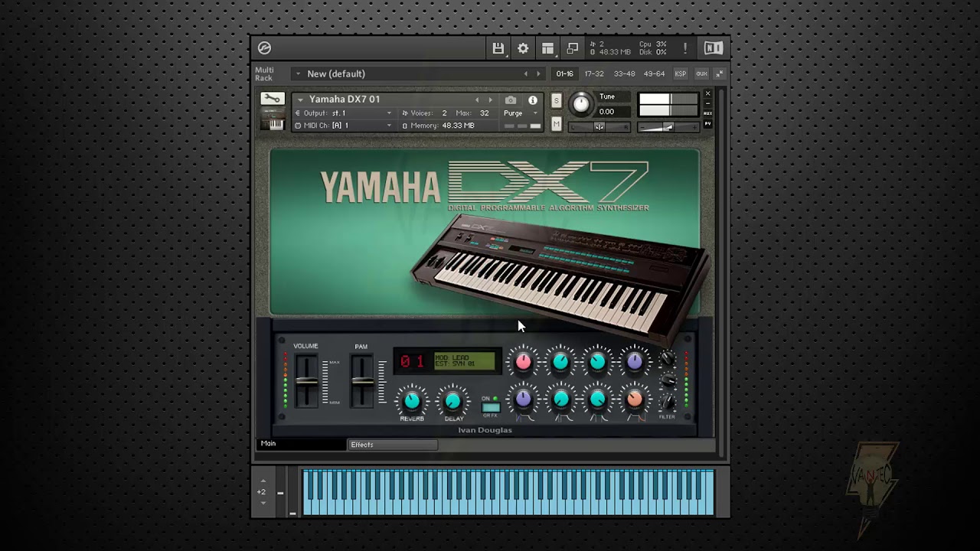Viewport: 980px width, 551px height.
Task: Open the Yamaha DX7 01 instrument dropdown
Action: click(x=300, y=99)
